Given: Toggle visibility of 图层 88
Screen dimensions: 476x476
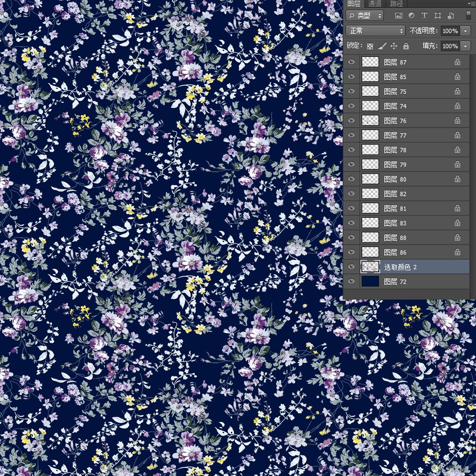Looking at the screenshot, I should (x=351, y=237).
